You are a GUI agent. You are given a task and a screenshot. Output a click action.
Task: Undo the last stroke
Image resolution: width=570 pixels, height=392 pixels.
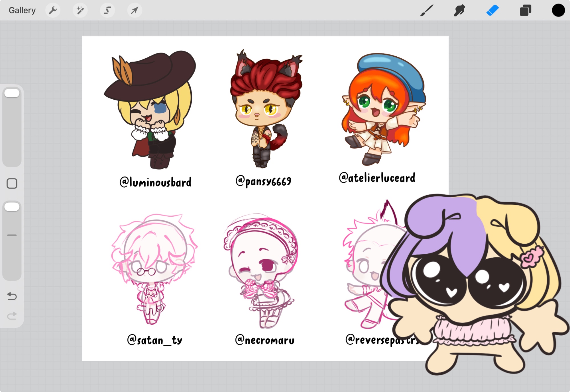(x=12, y=296)
